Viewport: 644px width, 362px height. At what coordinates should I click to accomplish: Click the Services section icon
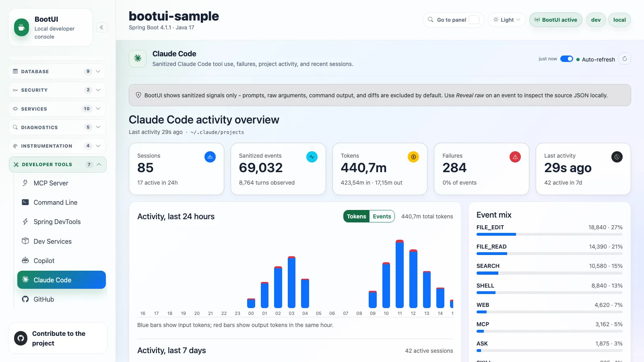(15, 109)
